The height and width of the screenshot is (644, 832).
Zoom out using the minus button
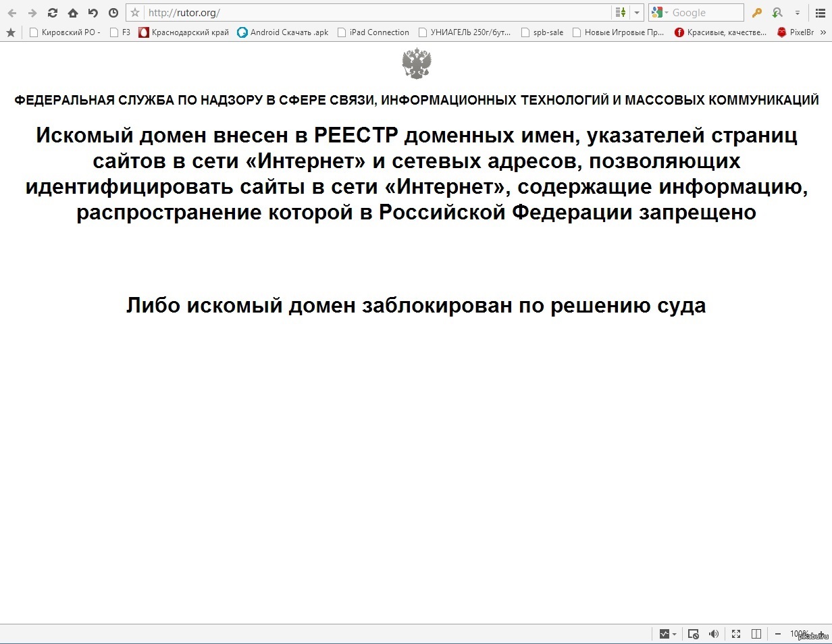777,634
